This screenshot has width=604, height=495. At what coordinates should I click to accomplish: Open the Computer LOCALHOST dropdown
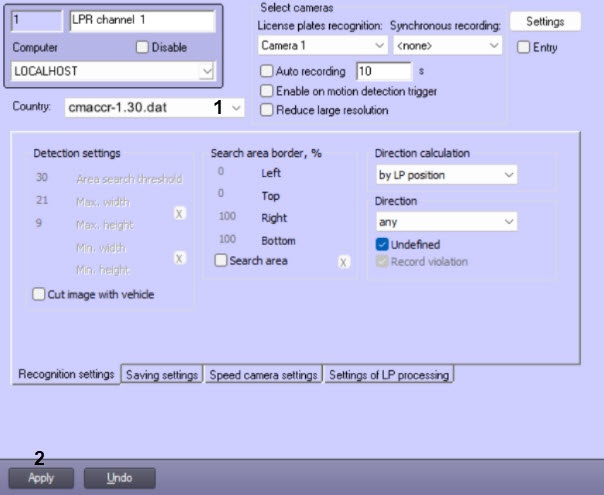click(112, 71)
